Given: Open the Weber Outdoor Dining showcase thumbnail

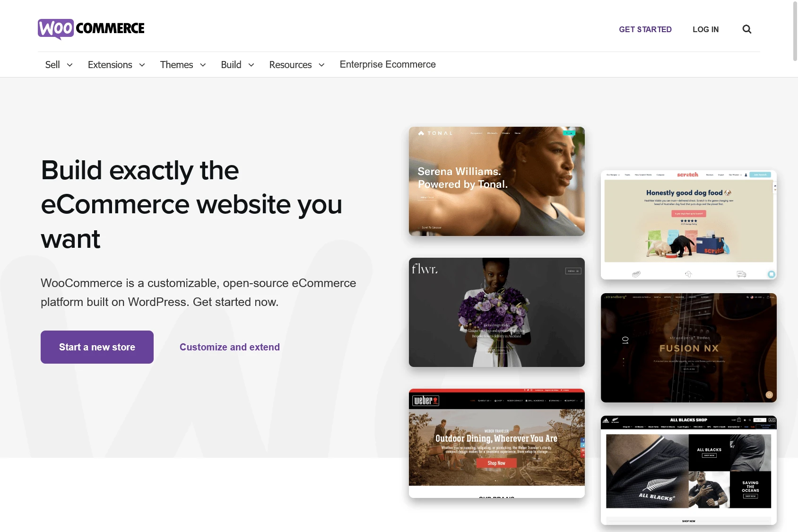Looking at the screenshot, I should tap(497, 443).
